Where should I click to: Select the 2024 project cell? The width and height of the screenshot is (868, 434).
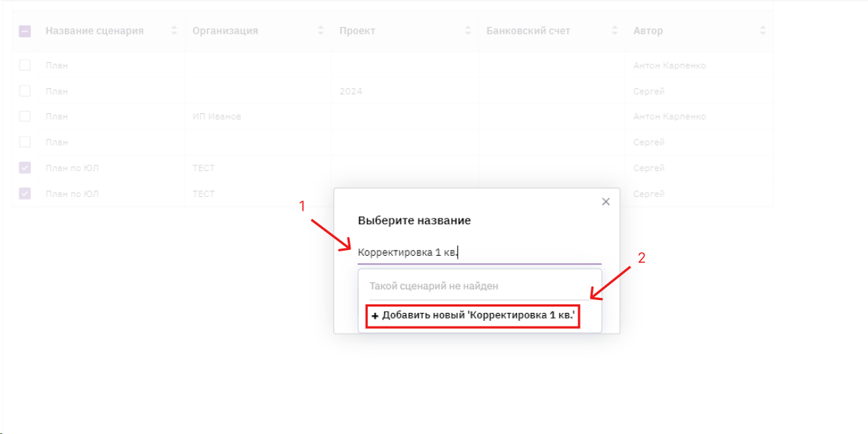[x=405, y=91]
